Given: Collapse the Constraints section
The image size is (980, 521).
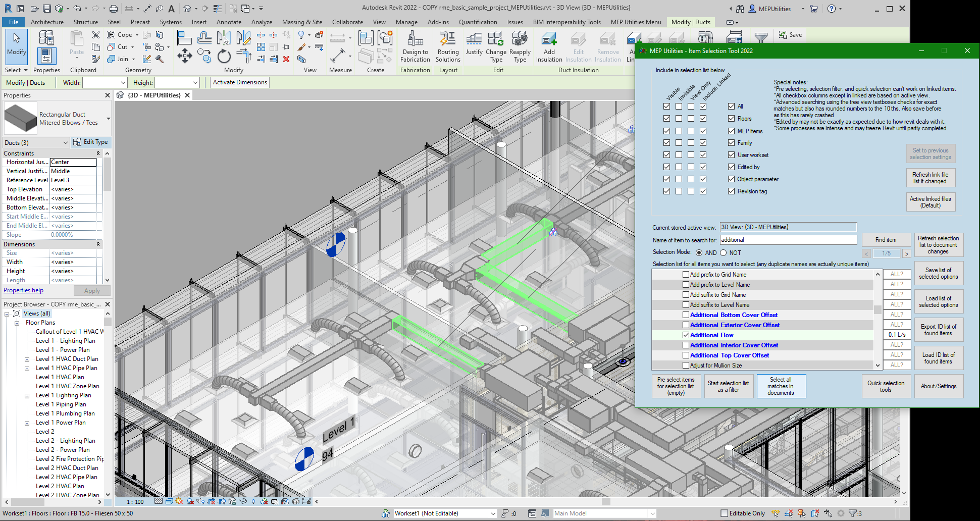Looking at the screenshot, I should pos(98,153).
